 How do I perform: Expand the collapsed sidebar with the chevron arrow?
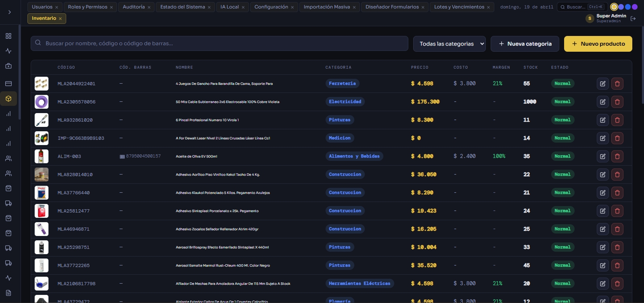click(10, 12)
